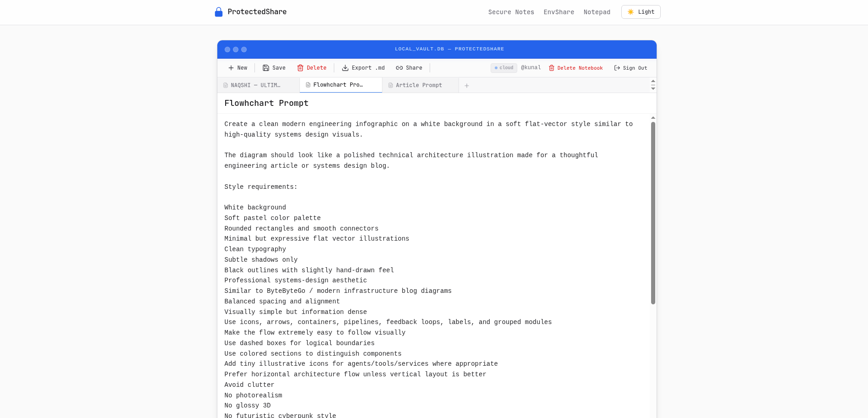Export note as .md

click(x=363, y=68)
